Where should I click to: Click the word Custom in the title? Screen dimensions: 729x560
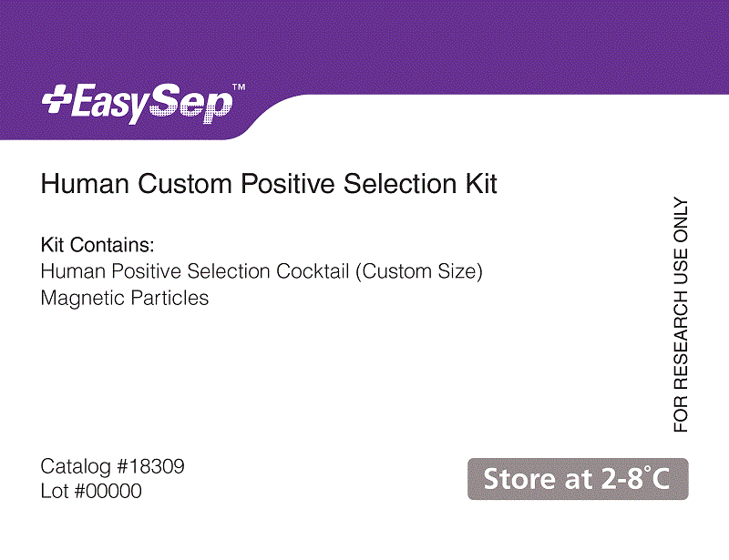point(185,184)
